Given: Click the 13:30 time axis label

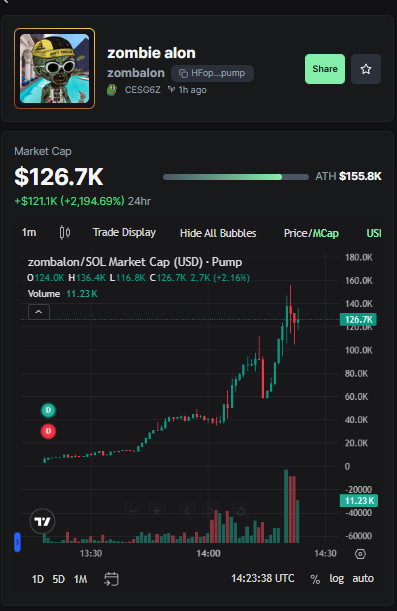Looking at the screenshot, I should (91, 553).
